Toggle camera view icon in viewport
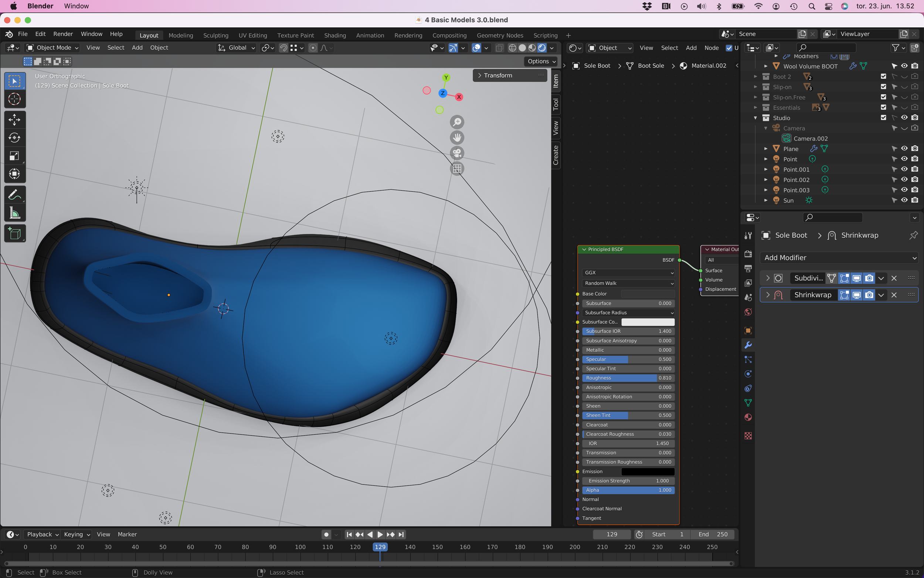The image size is (924, 578). 457,153
